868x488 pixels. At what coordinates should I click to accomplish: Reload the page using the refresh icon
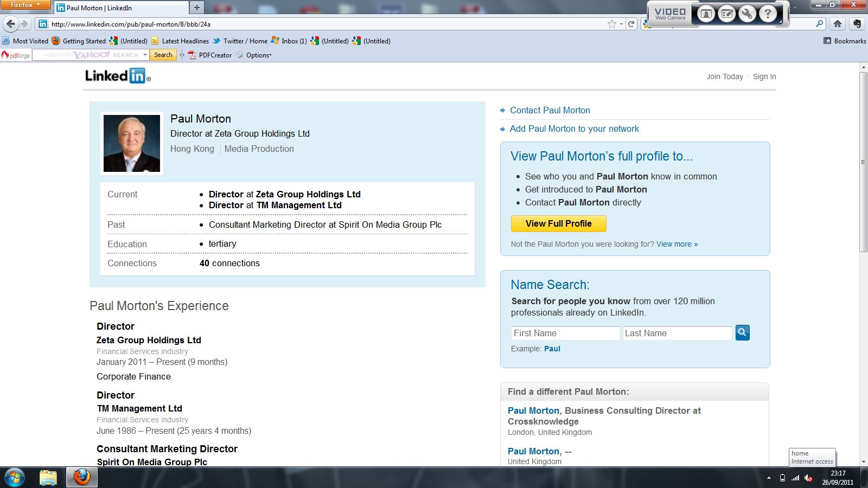click(x=631, y=24)
